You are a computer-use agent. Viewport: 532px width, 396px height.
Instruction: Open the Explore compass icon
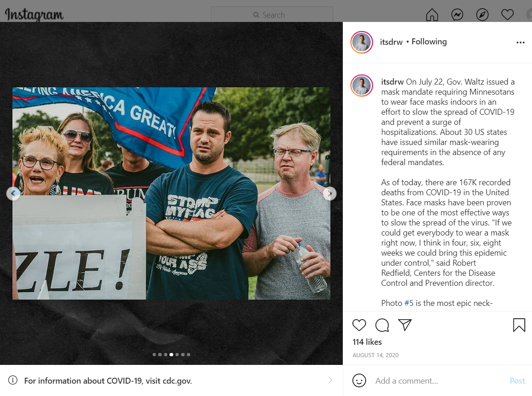pos(482,15)
